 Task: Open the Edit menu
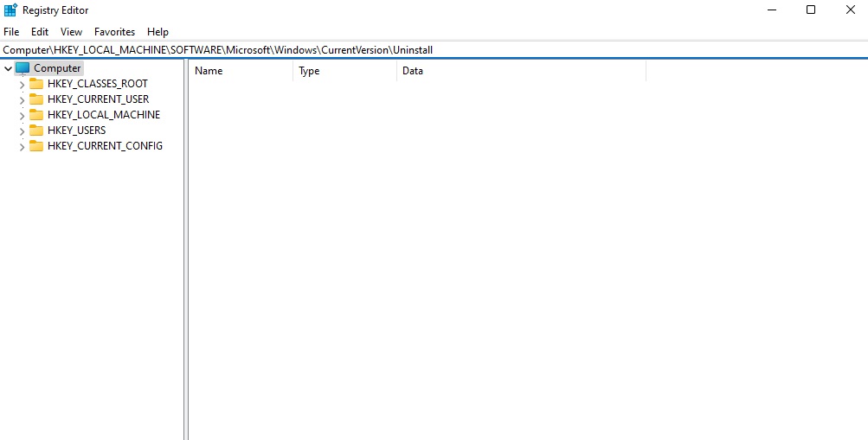coord(39,32)
